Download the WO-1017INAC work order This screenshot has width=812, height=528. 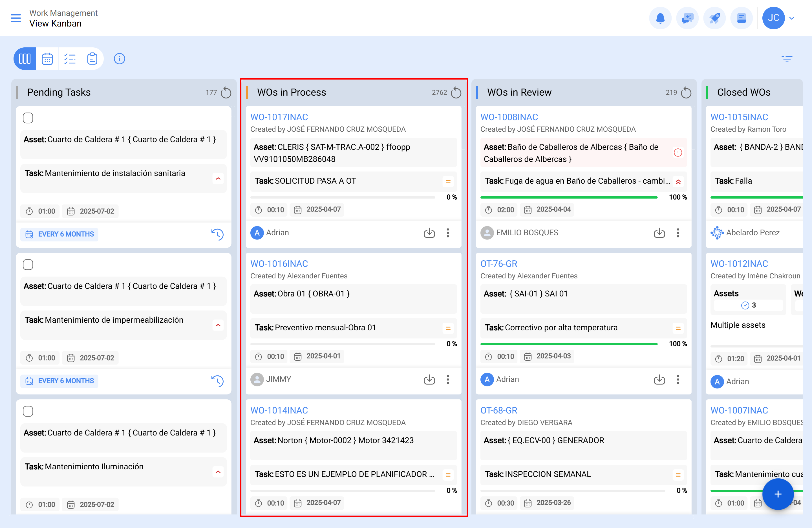(429, 233)
